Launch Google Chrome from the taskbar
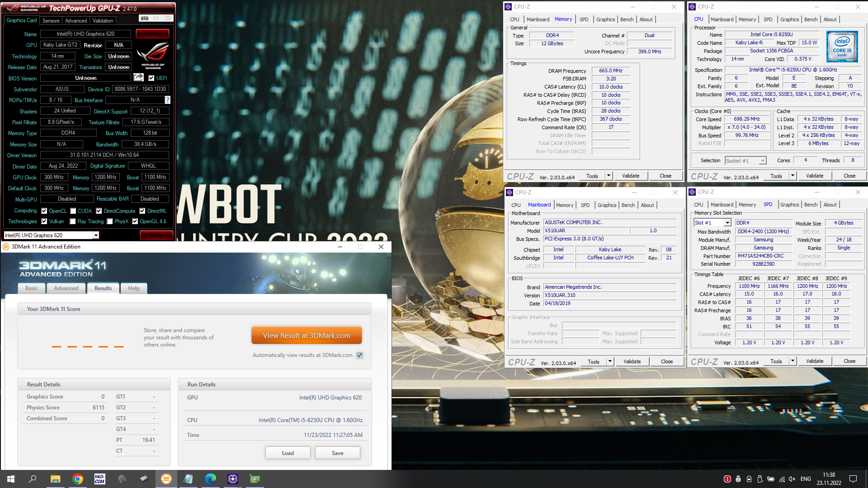The width and height of the screenshot is (868, 488). (x=78, y=479)
